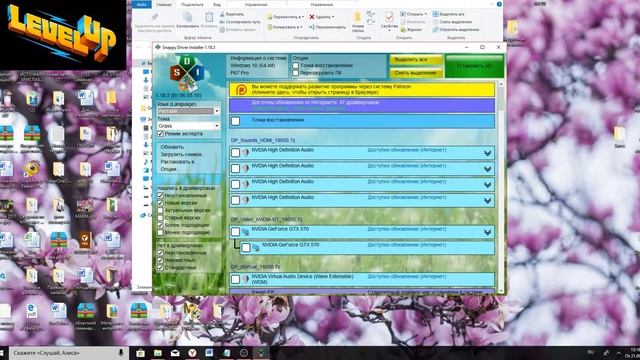The image size is (640, 360).
Task: Click Загрузить снимок in SDI side menu
Action: [181, 154]
